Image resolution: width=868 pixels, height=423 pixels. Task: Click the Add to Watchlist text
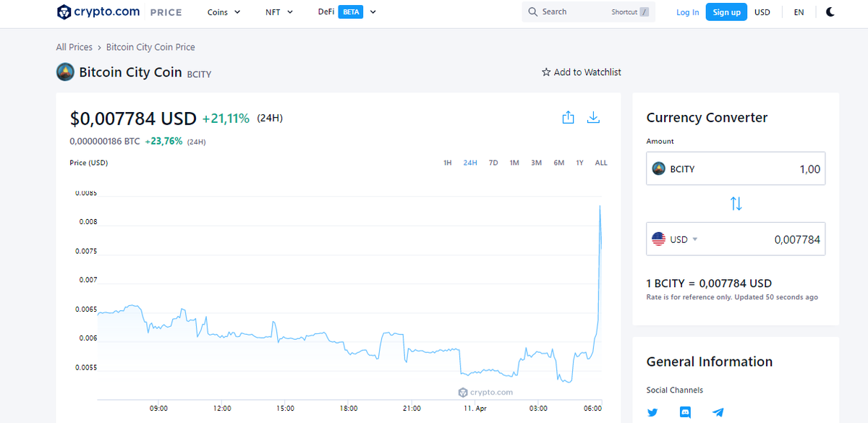587,72
